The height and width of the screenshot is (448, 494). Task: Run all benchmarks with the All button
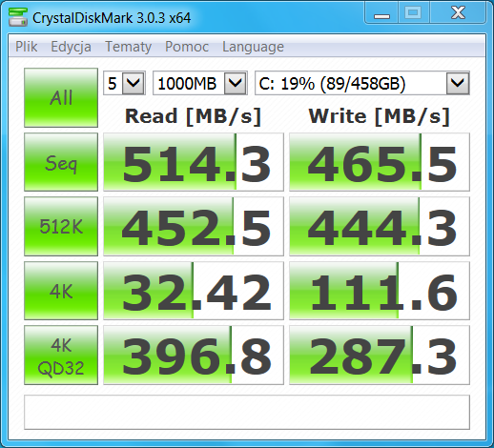coord(61,97)
